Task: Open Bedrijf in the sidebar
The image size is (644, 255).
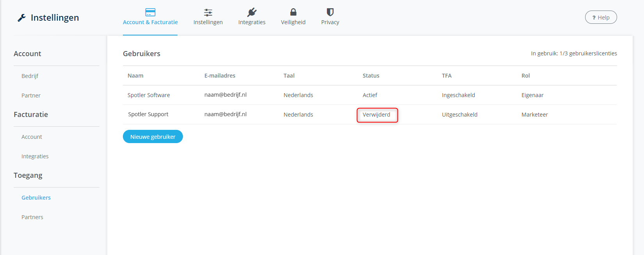Action: [x=30, y=76]
